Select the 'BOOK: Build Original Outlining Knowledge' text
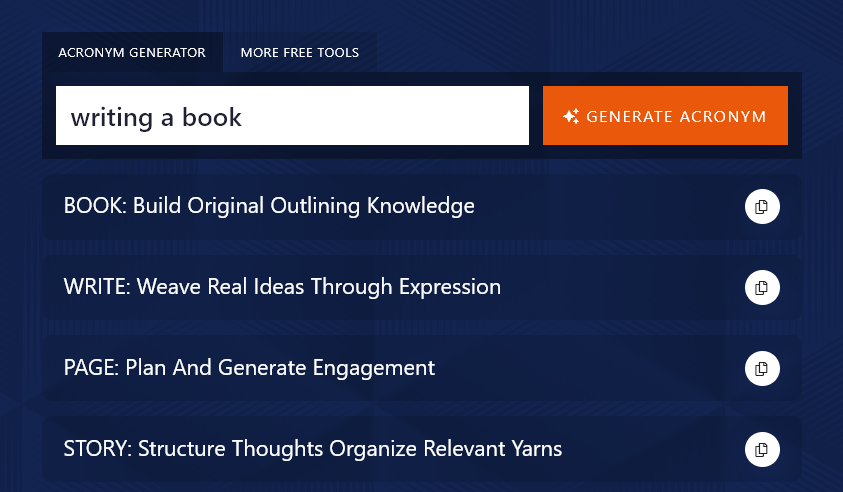The height and width of the screenshot is (492, 843). point(269,206)
